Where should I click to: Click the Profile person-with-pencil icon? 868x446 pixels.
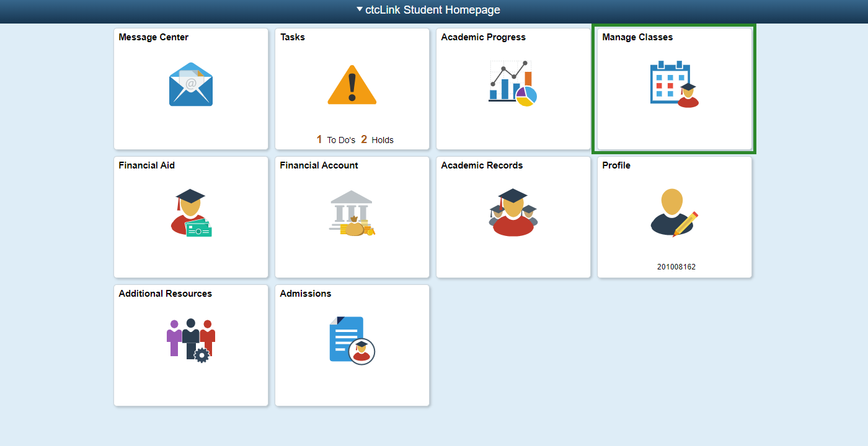tap(675, 212)
